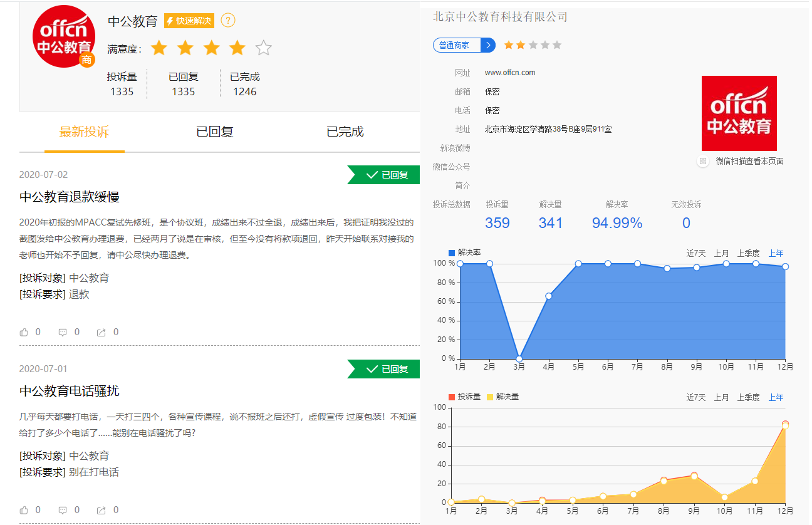Image resolution: width=812 pixels, height=525 pixels.
Task: Click the 已完成 count 1246
Action: coord(245,91)
